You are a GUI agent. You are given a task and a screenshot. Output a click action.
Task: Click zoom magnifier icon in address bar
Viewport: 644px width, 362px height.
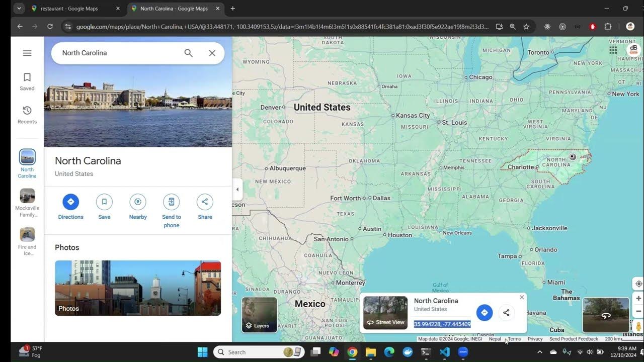coord(513,27)
